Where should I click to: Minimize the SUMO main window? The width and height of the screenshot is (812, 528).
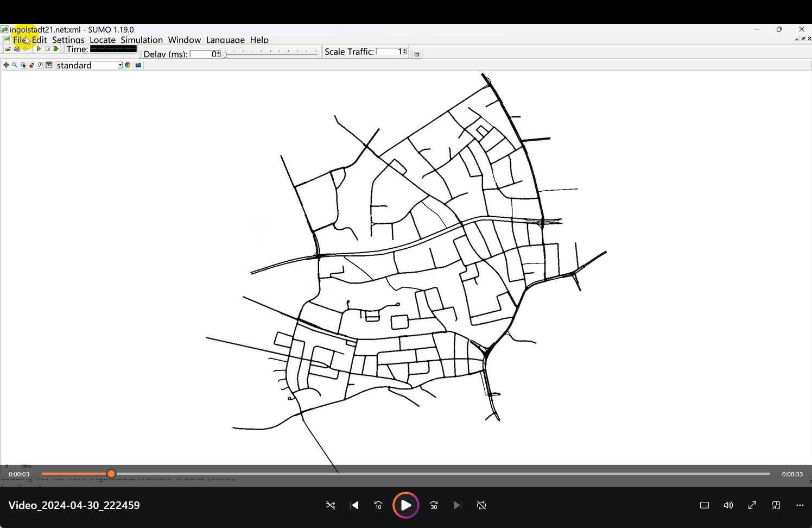[x=757, y=29]
